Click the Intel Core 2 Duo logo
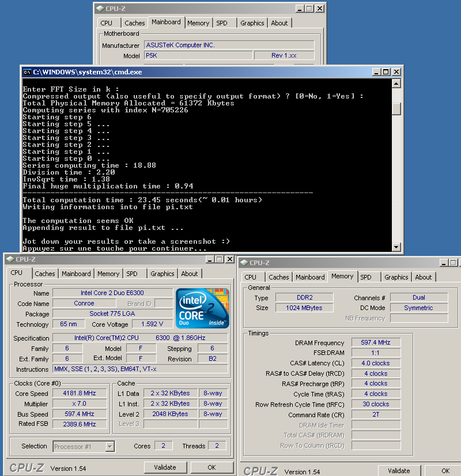Image resolution: width=461 pixels, height=476 pixels. click(x=202, y=308)
